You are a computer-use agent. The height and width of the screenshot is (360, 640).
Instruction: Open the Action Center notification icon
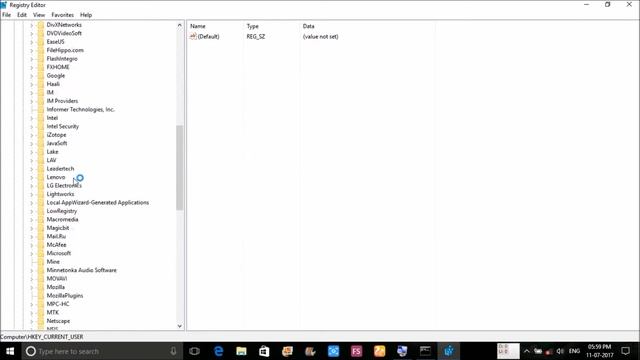pyautogui.click(x=625, y=351)
